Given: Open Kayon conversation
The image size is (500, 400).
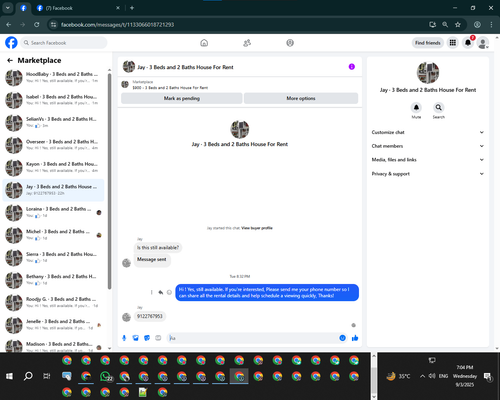Looking at the screenshot, I should click(53, 167).
